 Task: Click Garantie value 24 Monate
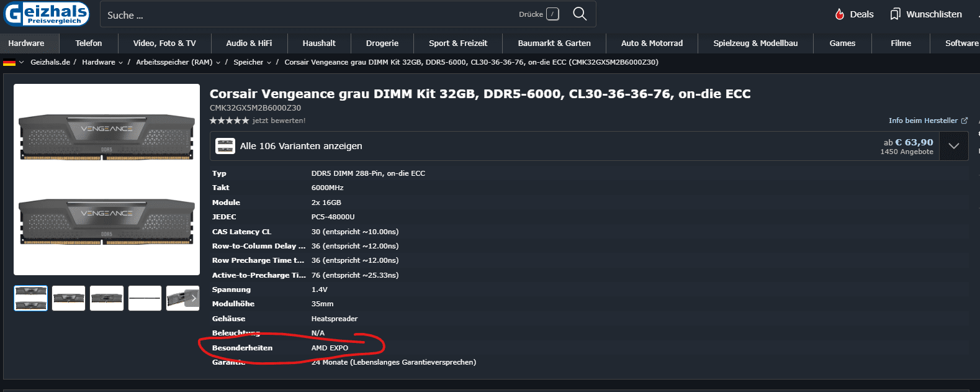393,362
